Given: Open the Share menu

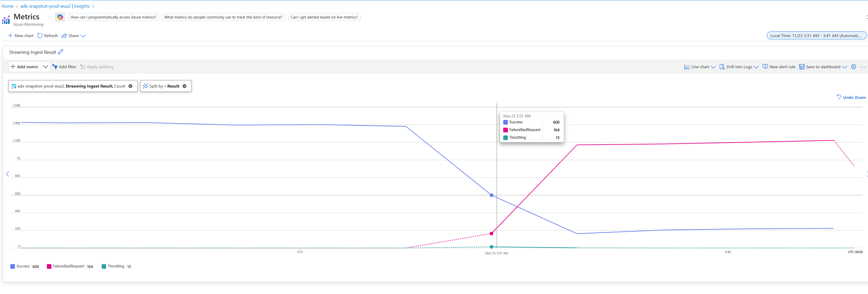Looking at the screenshot, I should 73,36.
